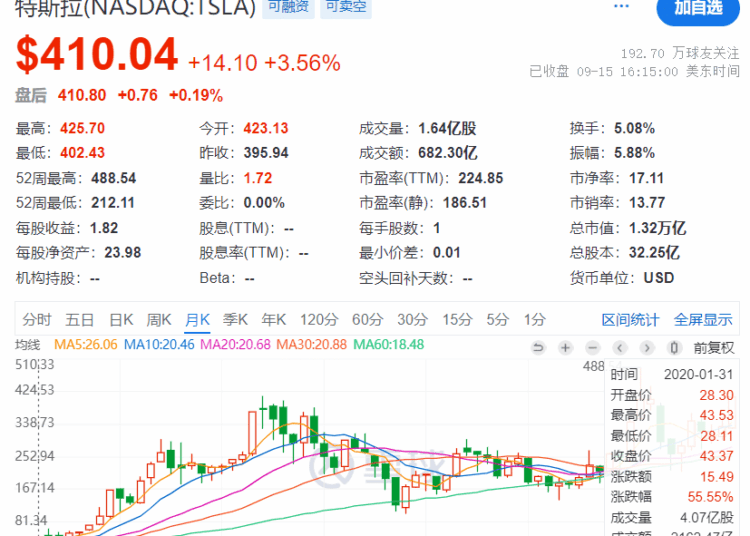Click the 最低 402.43 value
This screenshot has width=750, height=536.
click(x=82, y=153)
